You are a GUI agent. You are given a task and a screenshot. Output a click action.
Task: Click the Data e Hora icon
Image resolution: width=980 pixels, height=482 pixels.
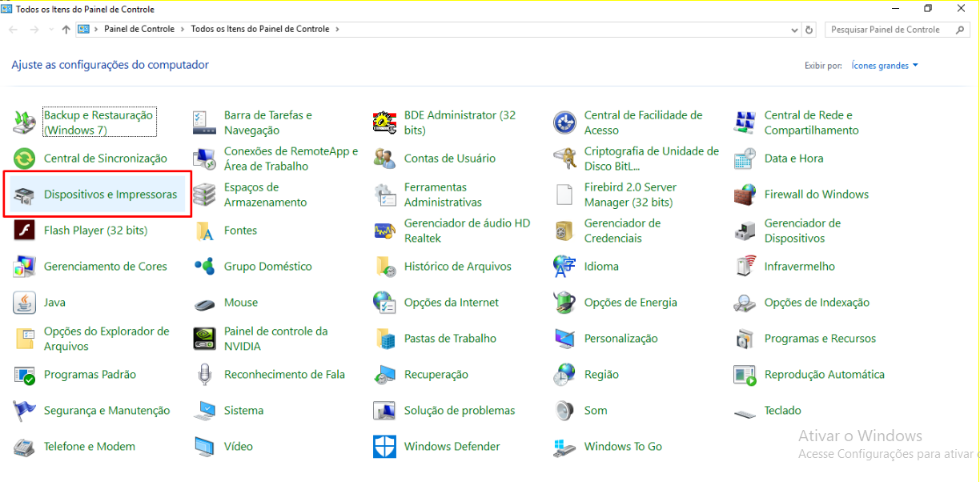[x=745, y=159]
